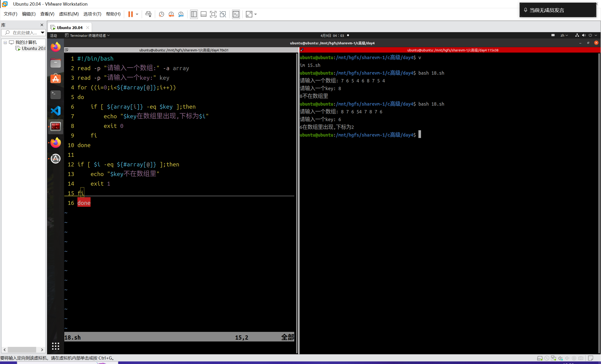Screen dimensions: 601x364
Task: Collapse the 我的计算机 tree node
Action: click(x=5, y=42)
